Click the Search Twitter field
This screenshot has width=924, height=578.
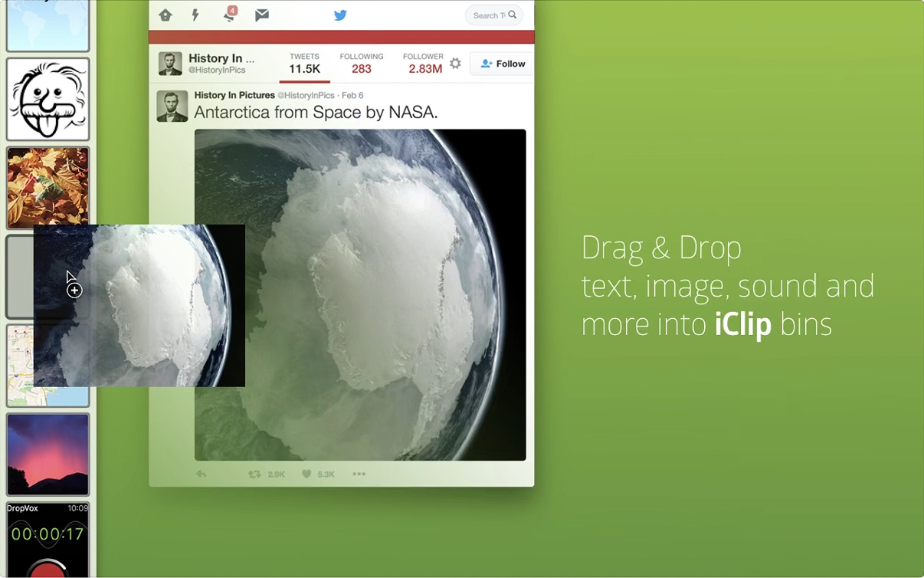pos(489,15)
